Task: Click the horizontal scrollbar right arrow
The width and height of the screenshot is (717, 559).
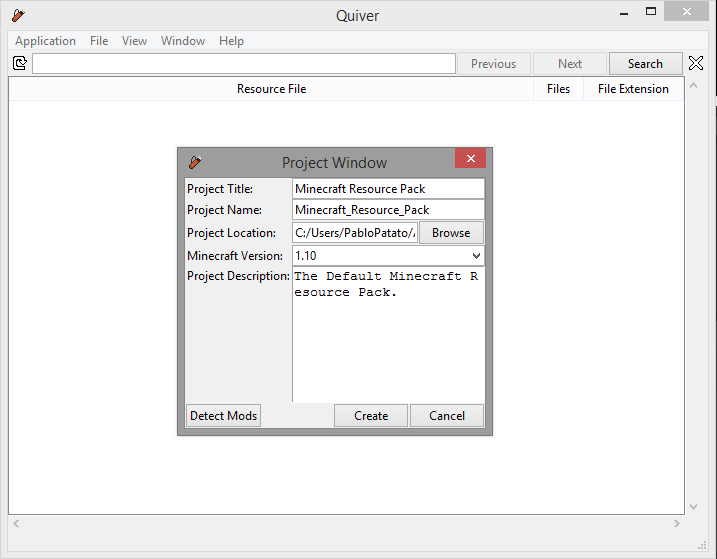Action: point(677,523)
